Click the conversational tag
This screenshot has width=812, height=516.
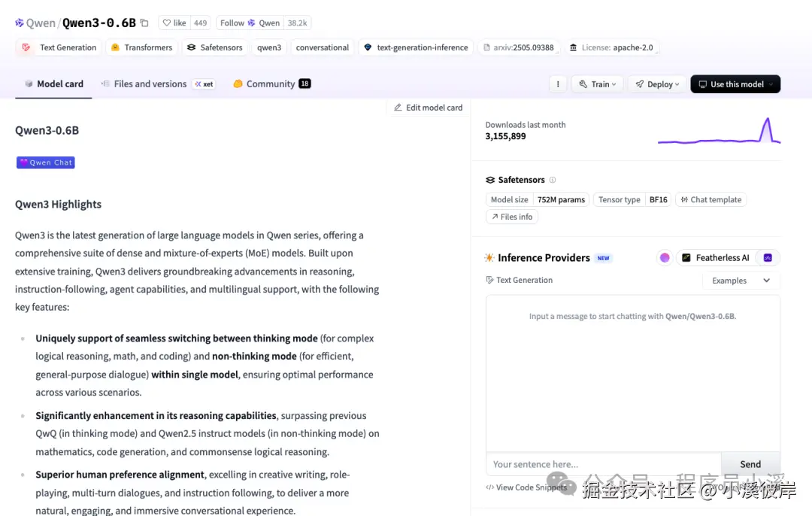click(322, 47)
